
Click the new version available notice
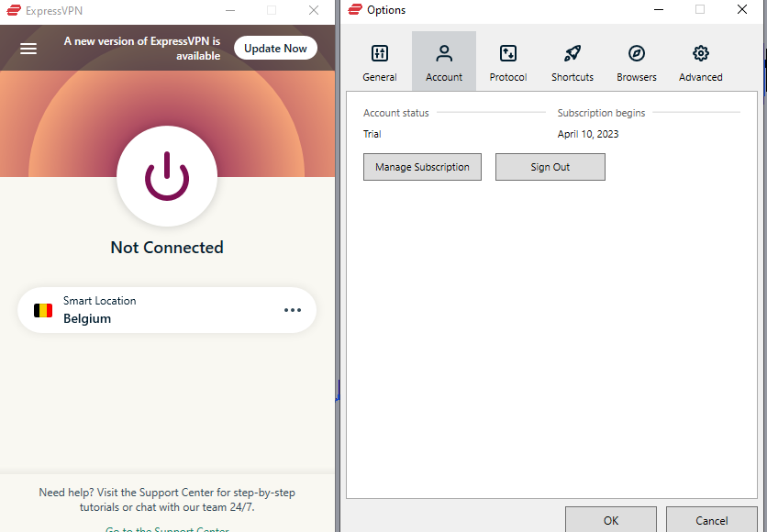point(142,49)
